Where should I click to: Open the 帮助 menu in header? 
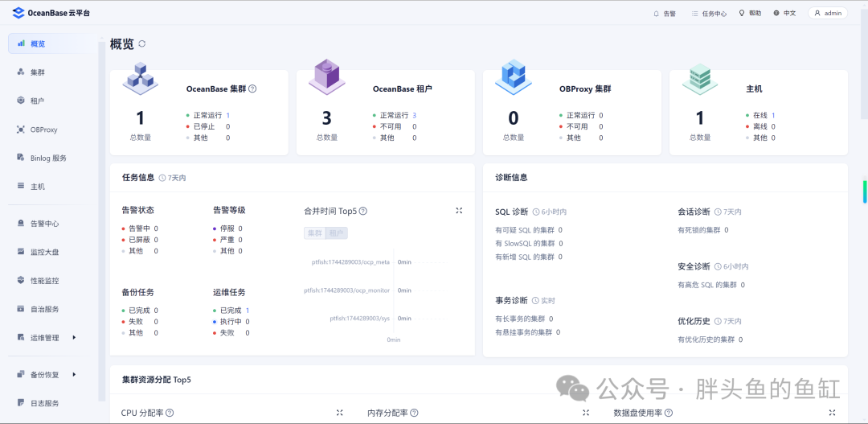[x=750, y=14]
